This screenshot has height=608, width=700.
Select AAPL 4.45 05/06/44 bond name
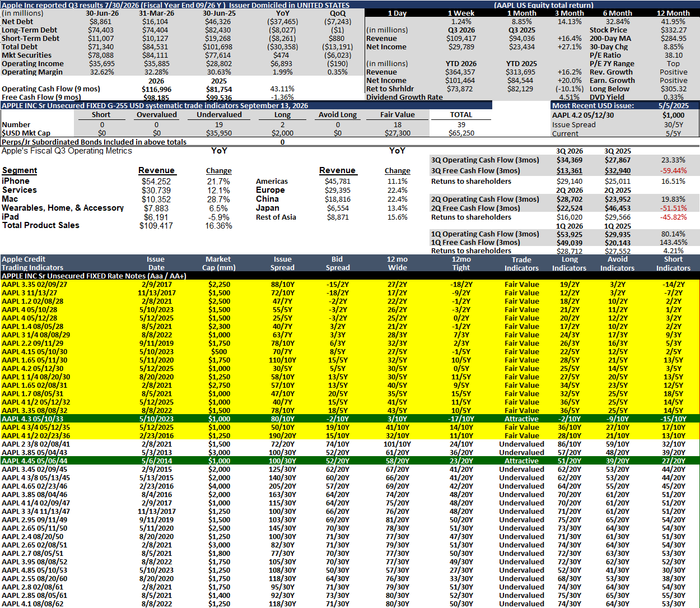pyautogui.click(x=35, y=461)
